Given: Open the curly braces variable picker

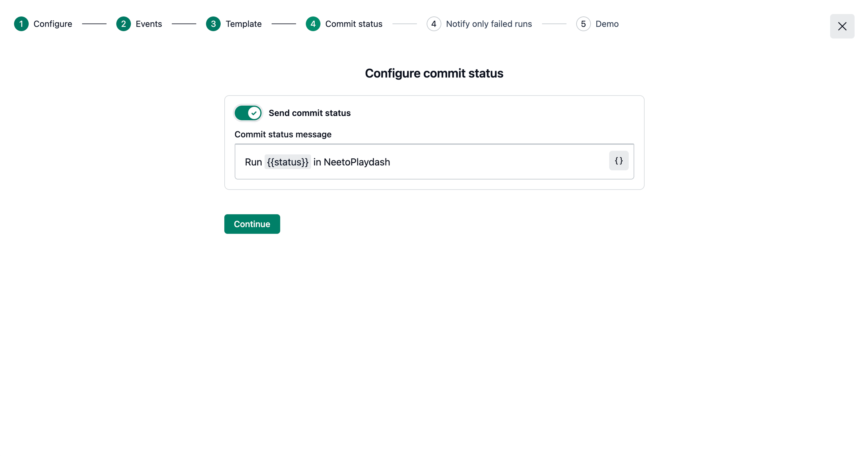Looking at the screenshot, I should coord(619,161).
